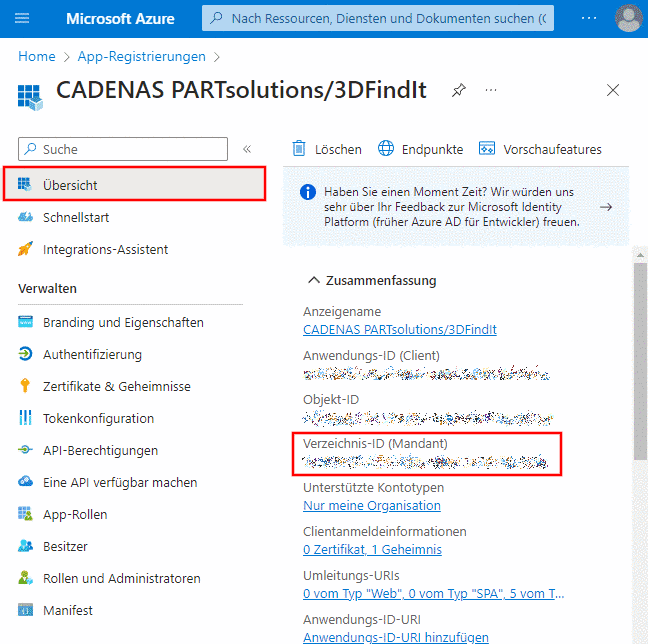Click the Tokenkonfiguration bars icon
648x644 pixels.
click(x=25, y=417)
